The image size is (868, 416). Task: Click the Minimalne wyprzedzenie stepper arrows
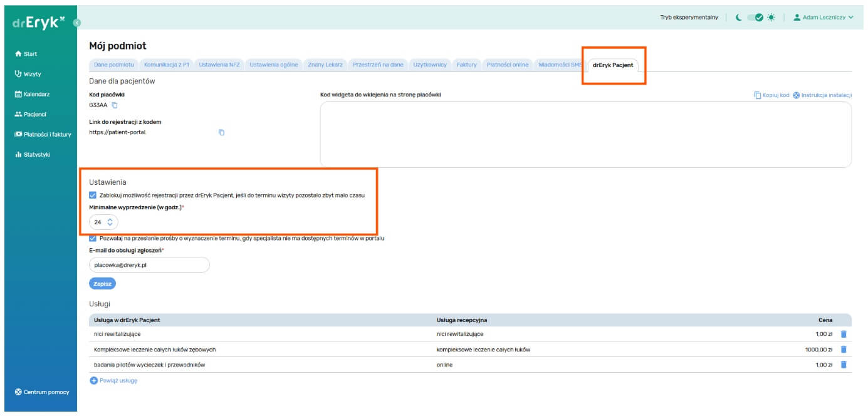(x=110, y=222)
